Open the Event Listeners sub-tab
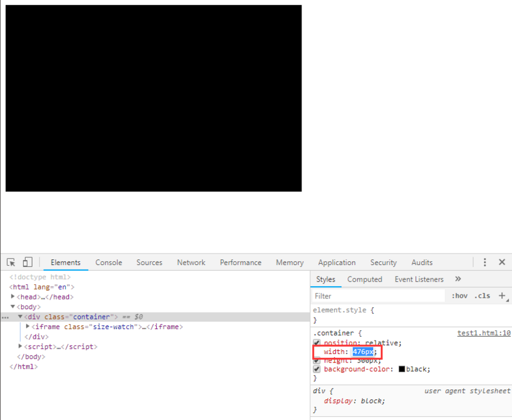The width and height of the screenshot is (512, 420). (x=419, y=280)
